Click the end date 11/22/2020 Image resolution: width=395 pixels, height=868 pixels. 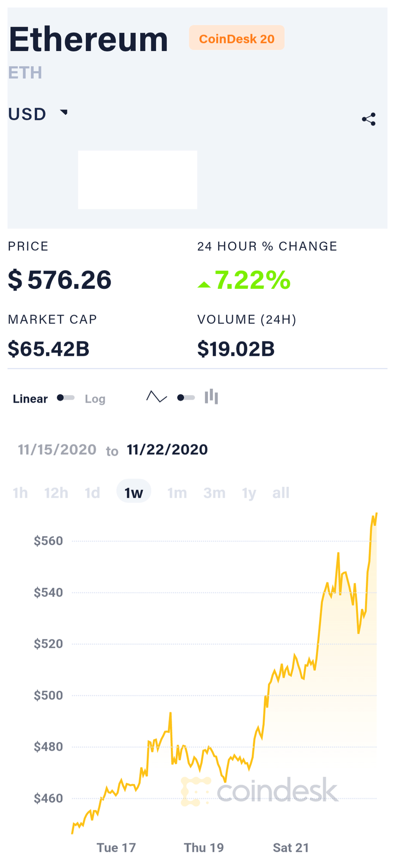pyautogui.click(x=167, y=449)
